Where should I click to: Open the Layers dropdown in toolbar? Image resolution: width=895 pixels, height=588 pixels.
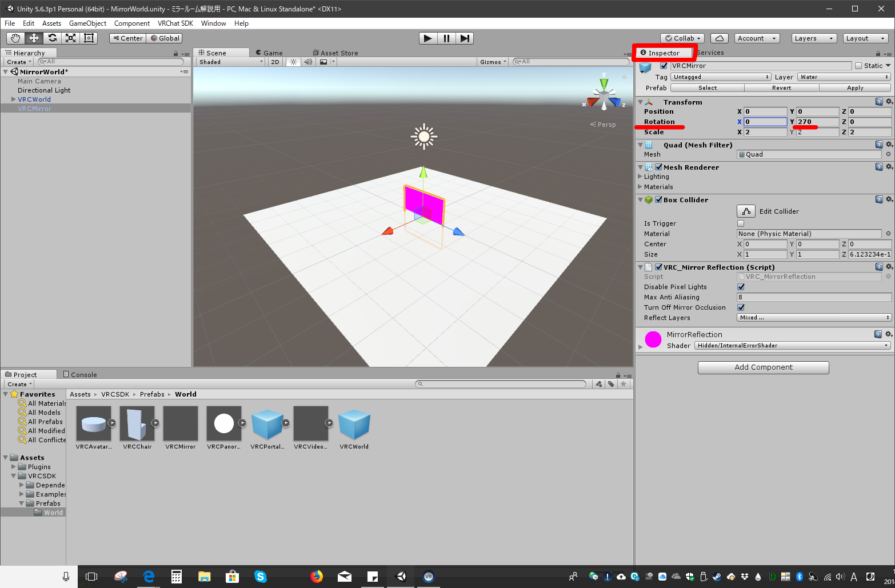[813, 38]
